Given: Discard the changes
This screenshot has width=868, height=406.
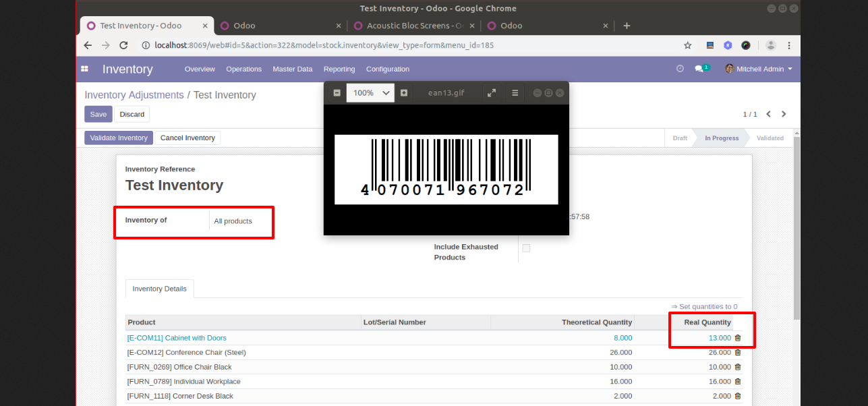Looking at the screenshot, I should (x=132, y=114).
